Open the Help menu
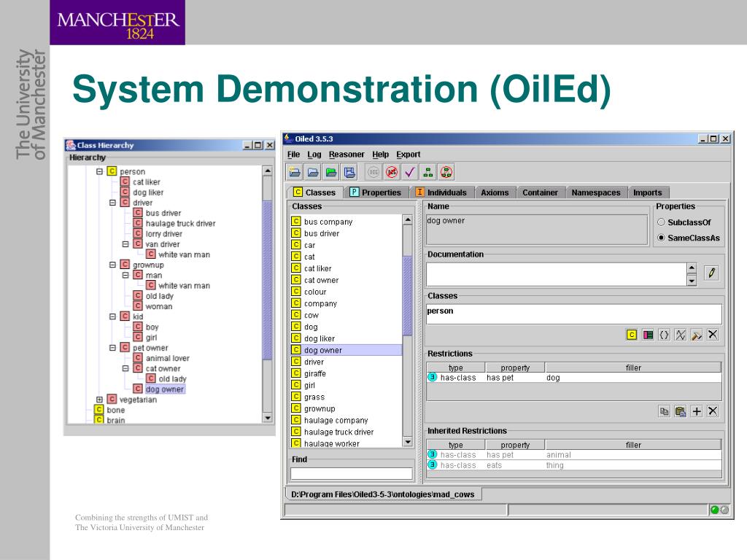747x560 pixels. point(381,155)
